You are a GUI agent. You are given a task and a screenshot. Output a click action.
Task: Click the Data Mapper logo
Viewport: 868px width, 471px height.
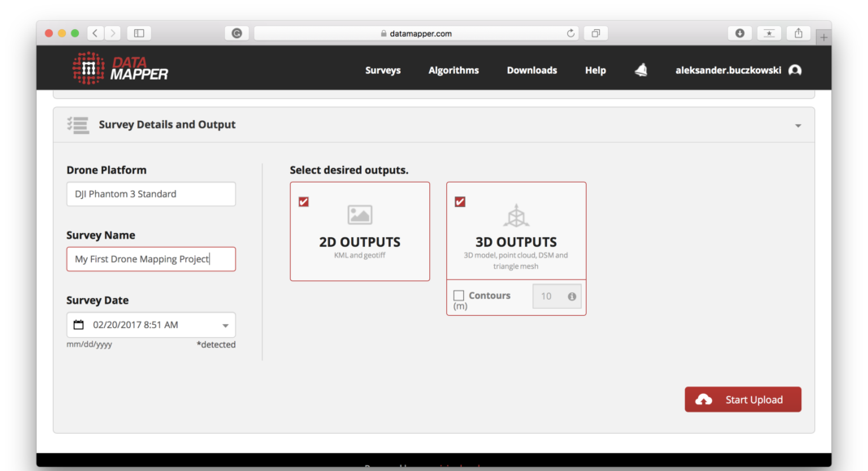(x=120, y=68)
